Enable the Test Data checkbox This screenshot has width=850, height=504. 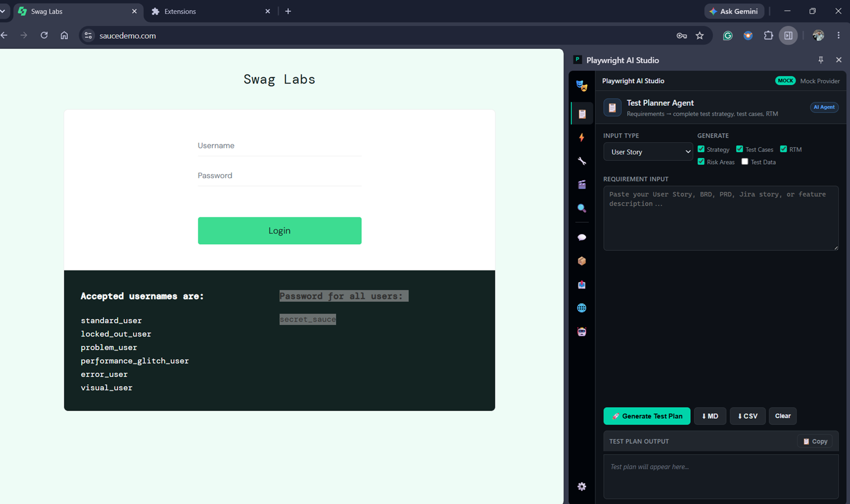(x=745, y=161)
